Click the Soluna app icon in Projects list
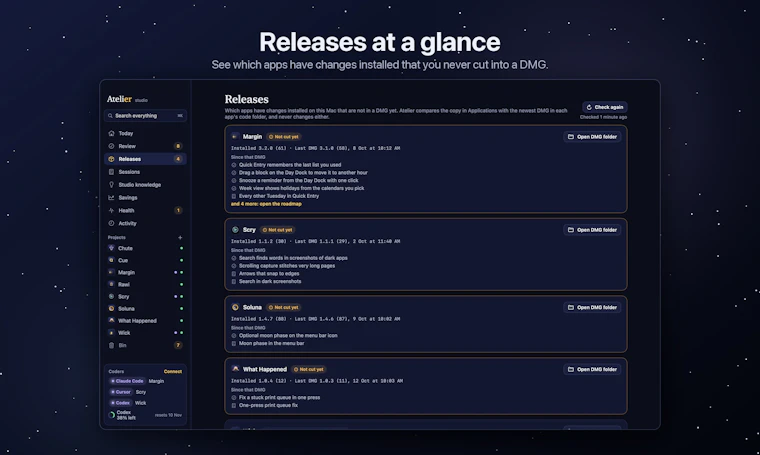 [111, 309]
